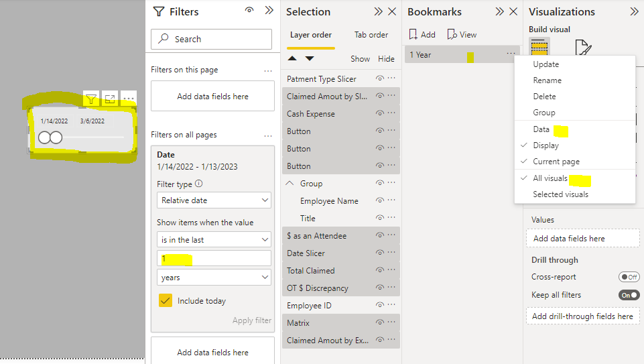The width and height of the screenshot is (644, 364).
Task: Open more options for Date Slicer layer
Action: pyautogui.click(x=391, y=252)
